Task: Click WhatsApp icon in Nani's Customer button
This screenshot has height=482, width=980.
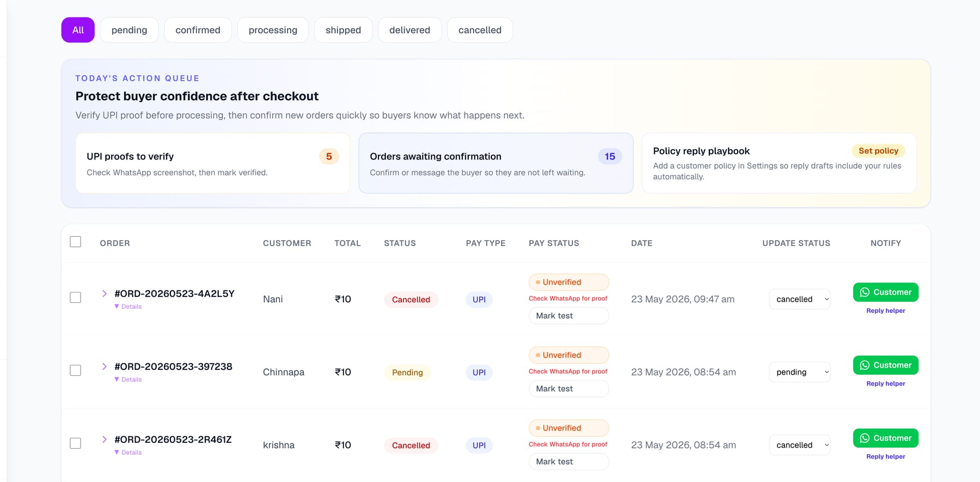Action: tap(865, 292)
